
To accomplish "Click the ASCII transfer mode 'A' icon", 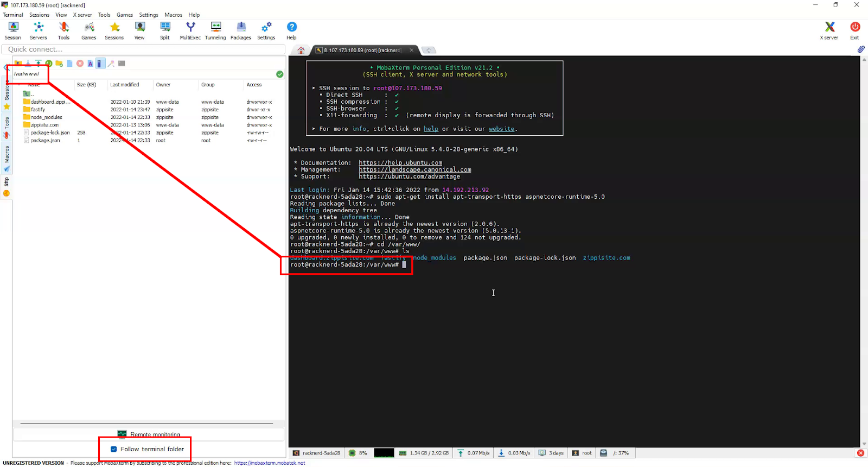I will [90, 64].
